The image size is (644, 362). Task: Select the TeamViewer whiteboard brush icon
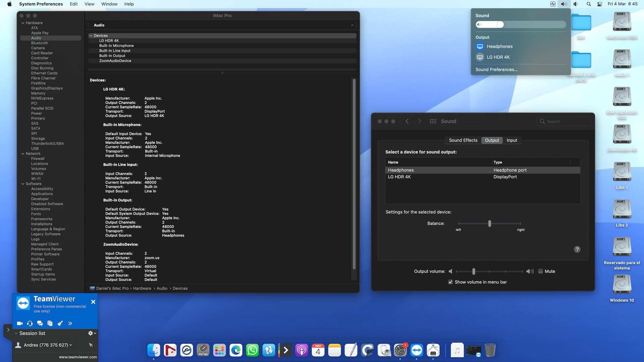point(60,323)
